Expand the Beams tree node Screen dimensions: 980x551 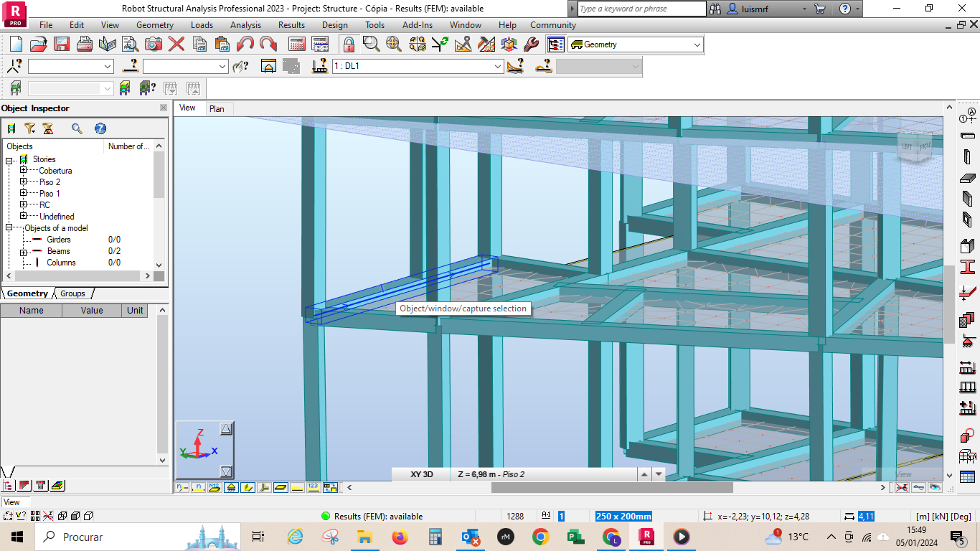(x=24, y=252)
